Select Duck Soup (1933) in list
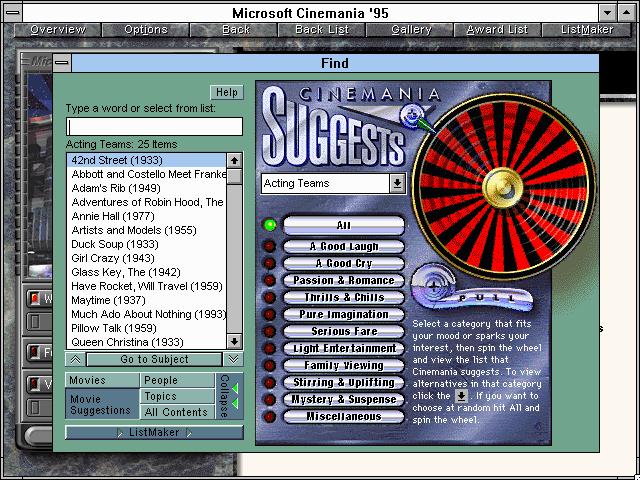 tap(146, 244)
